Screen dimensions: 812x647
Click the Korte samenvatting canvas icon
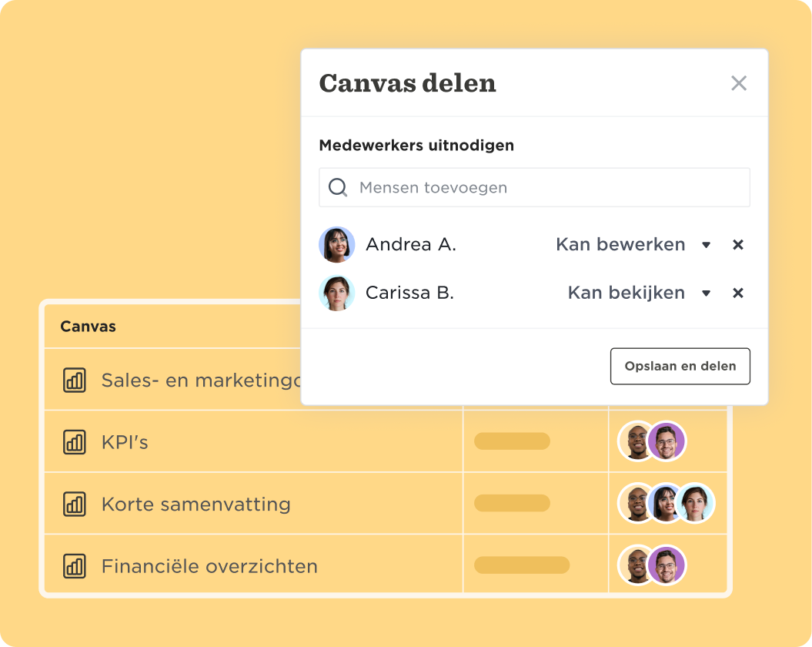coord(75,504)
